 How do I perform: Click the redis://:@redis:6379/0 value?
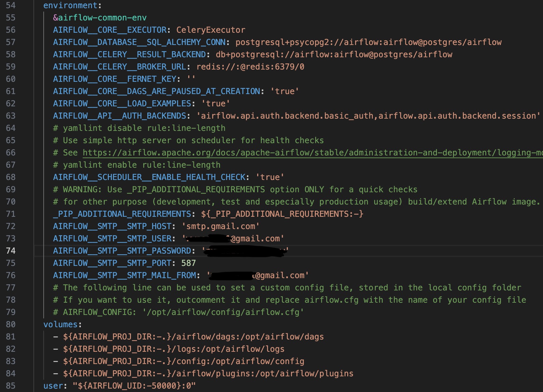click(250, 67)
